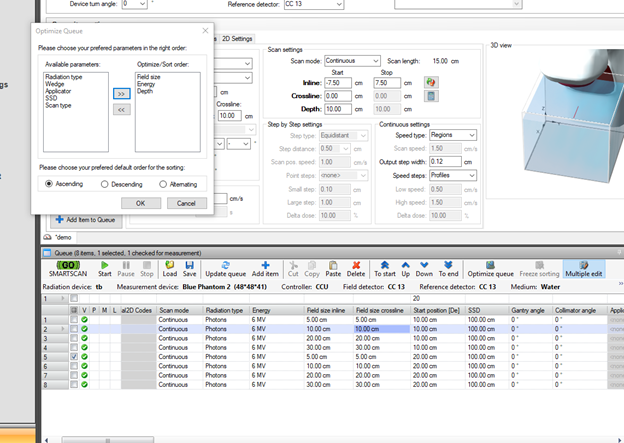Click Update queue toolbar icon
The width and height of the screenshot is (624, 443).
[x=225, y=269]
